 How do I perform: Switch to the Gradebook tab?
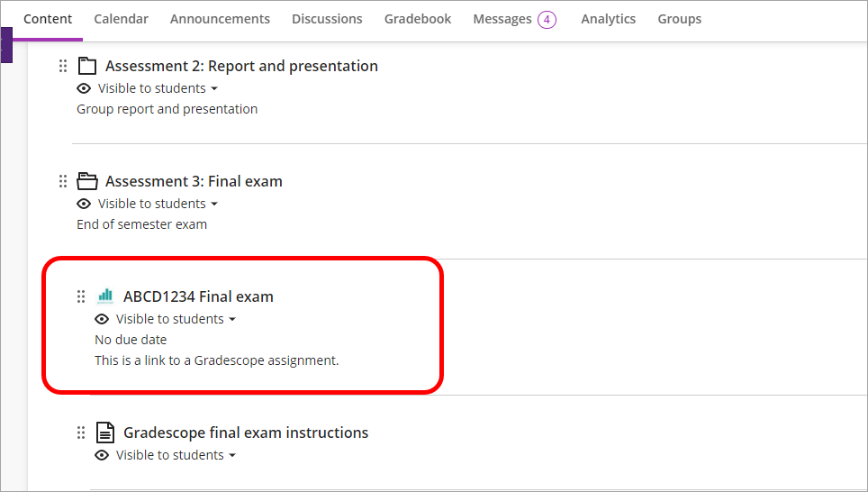click(x=418, y=19)
